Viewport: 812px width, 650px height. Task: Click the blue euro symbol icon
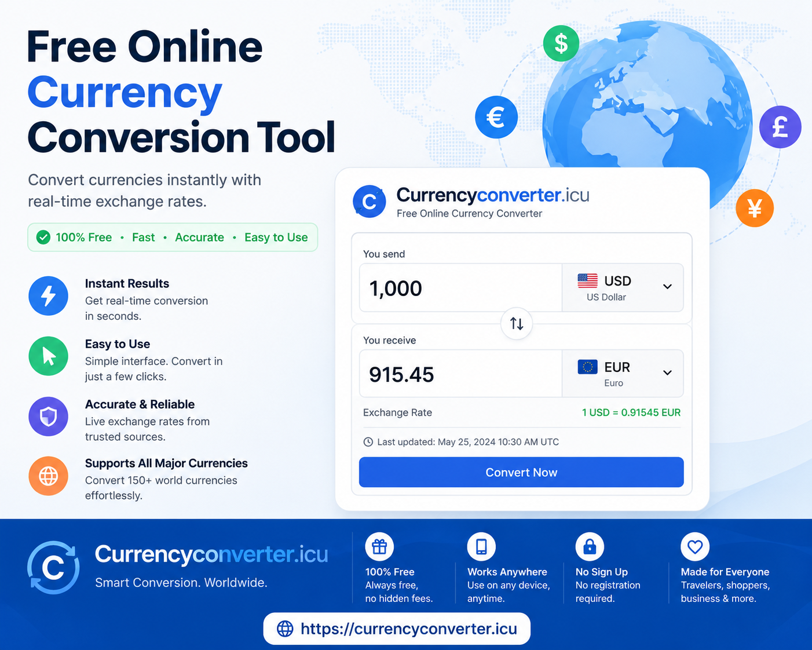(x=496, y=117)
